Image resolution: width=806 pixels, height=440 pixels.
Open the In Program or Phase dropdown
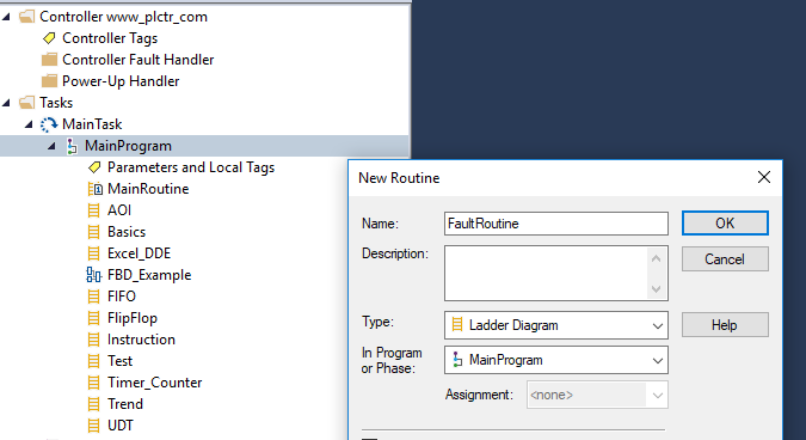556,360
